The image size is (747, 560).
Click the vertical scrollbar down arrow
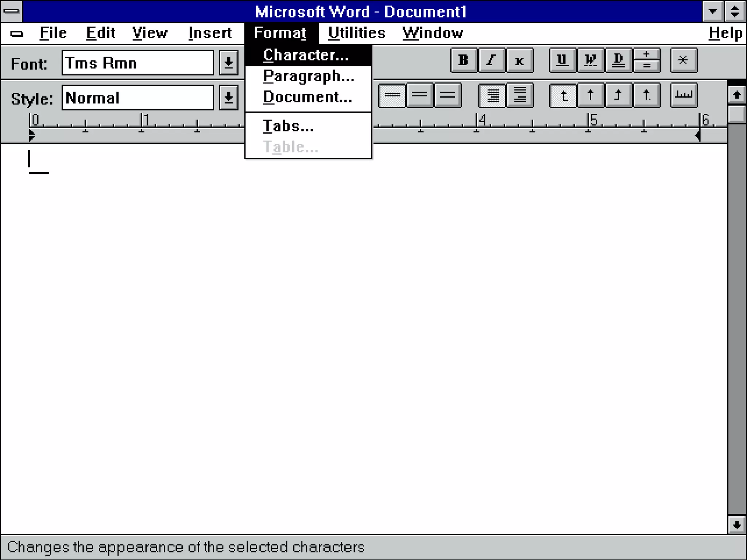coord(736,525)
